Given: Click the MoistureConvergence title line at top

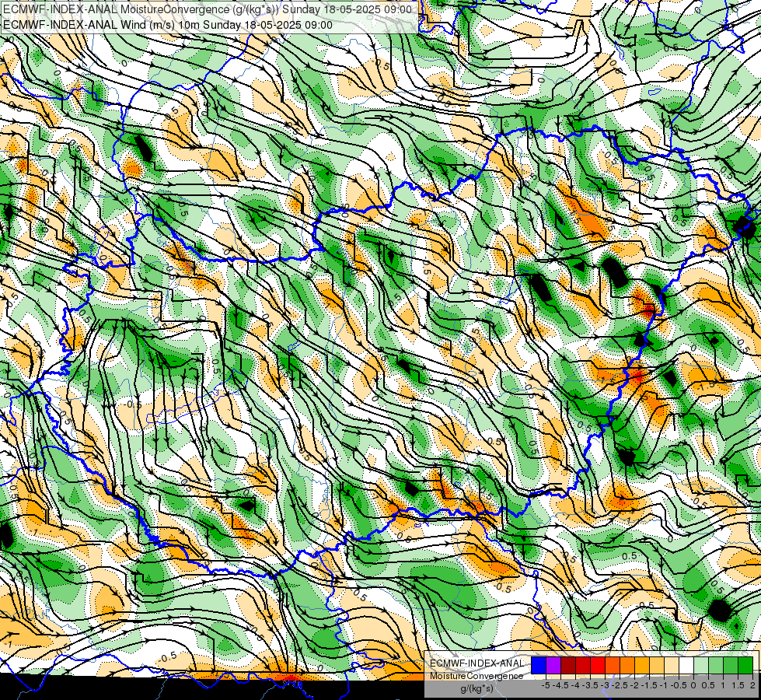Looking at the screenshot, I should click(208, 9).
